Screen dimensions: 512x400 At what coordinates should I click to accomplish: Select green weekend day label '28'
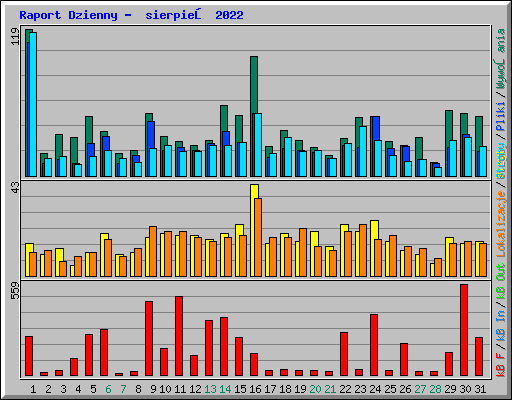pos(435,389)
